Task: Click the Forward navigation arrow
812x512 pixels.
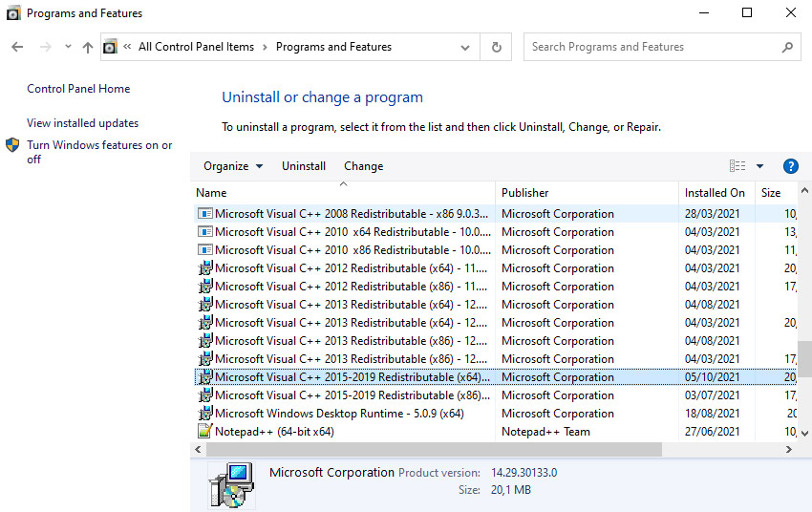Action: pos(46,47)
